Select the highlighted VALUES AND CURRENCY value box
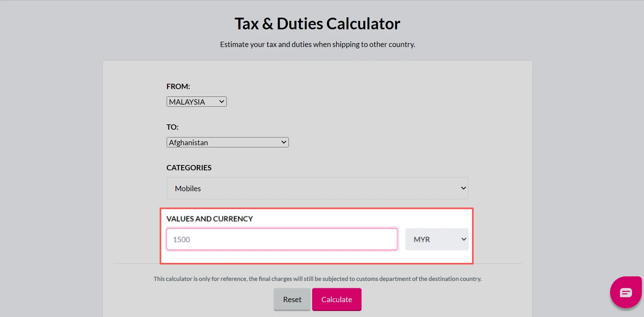Viewport: 644px width, 317px height. [281, 239]
